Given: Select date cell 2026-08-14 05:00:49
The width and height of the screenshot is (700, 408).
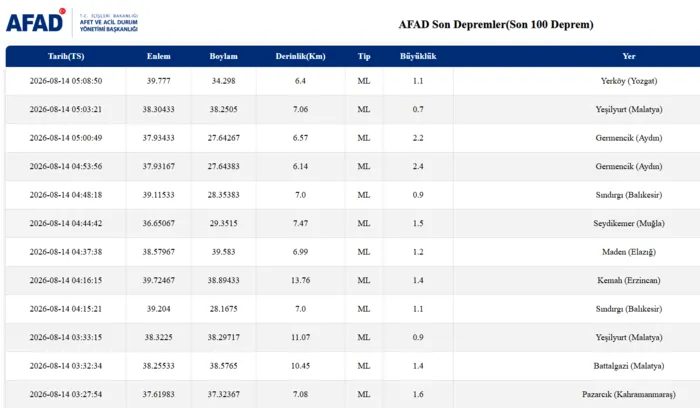Looking at the screenshot, I should (x=66, y=138).
